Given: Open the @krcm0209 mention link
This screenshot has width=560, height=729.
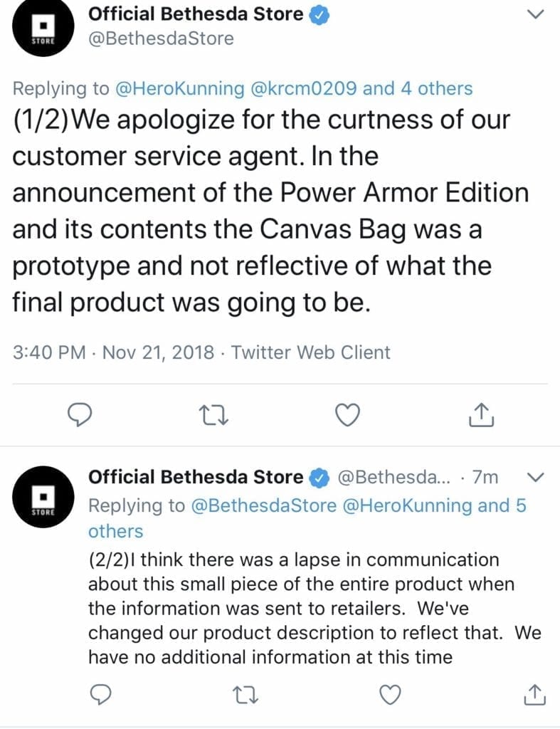Looking at the screenshot, I should (x=303, y=88).
